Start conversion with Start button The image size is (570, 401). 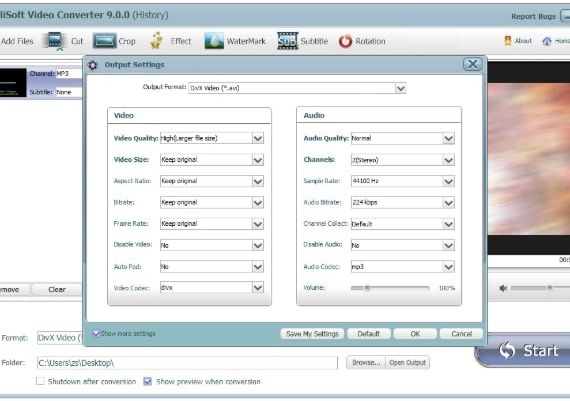click(x=523, y=350)
